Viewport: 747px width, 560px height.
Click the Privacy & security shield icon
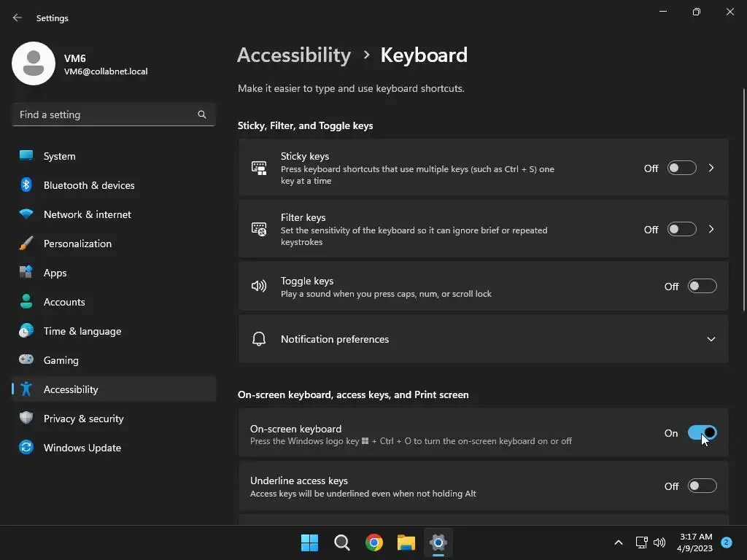[26, 419]
